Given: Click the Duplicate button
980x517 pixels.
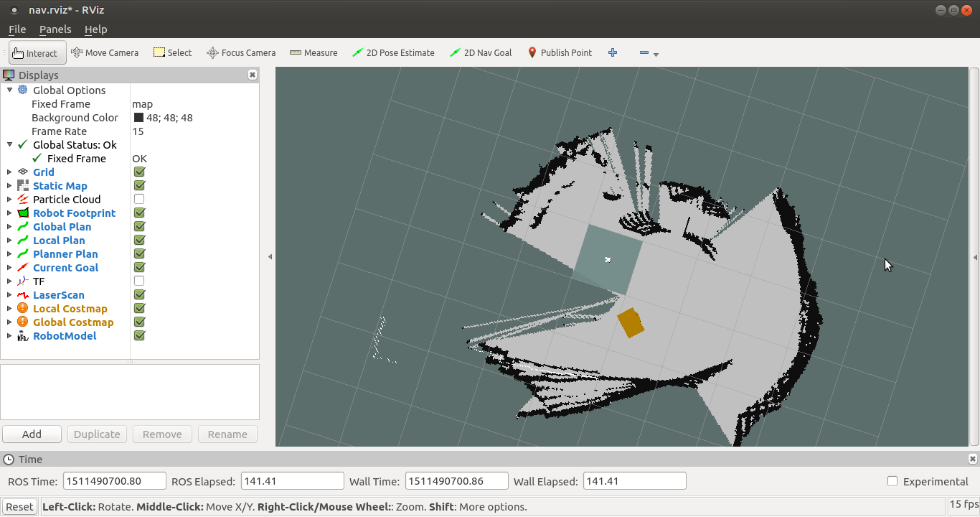Looking at the screenshot, I should tap(97, 434).
